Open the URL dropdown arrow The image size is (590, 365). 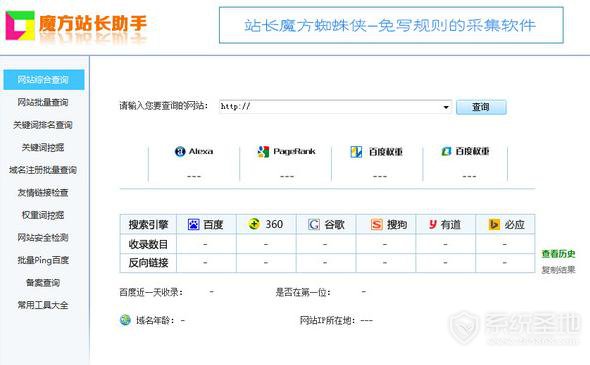446,107
